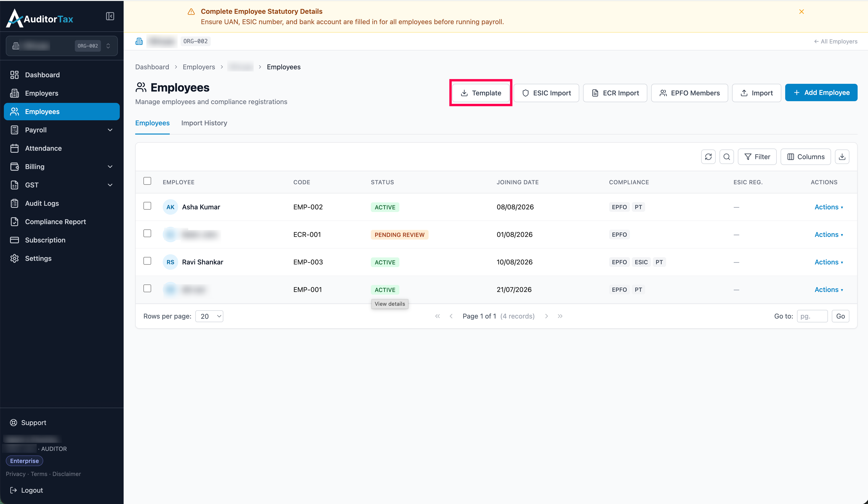The width and height of the screenshot is (868, 504).
Task: Open the Columns chooser button
Action: pos(806,157)
